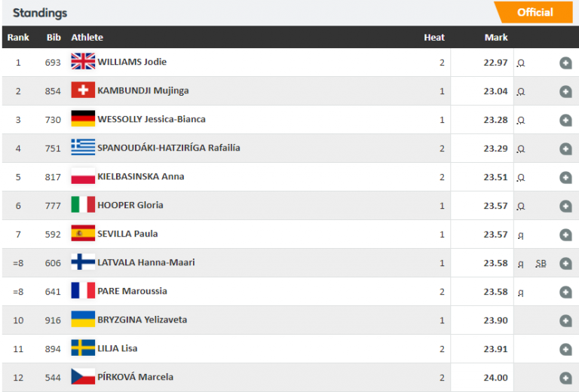Click Athlete column header

(x=87, y=37)
